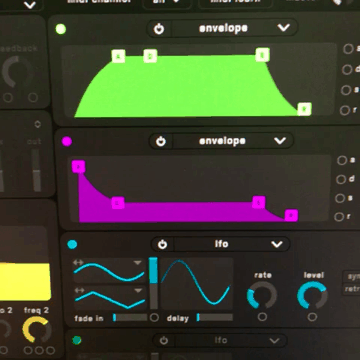Screen dimensions: 360x360
Task: Click the double-arrow icon on the sine waveform
Action: click(78, 262)
